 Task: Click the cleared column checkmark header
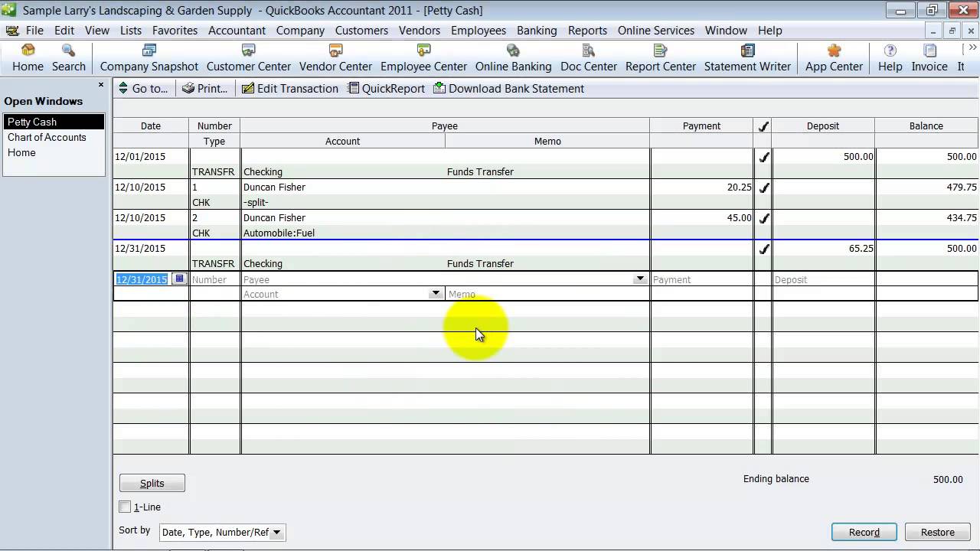pos(763,126)
